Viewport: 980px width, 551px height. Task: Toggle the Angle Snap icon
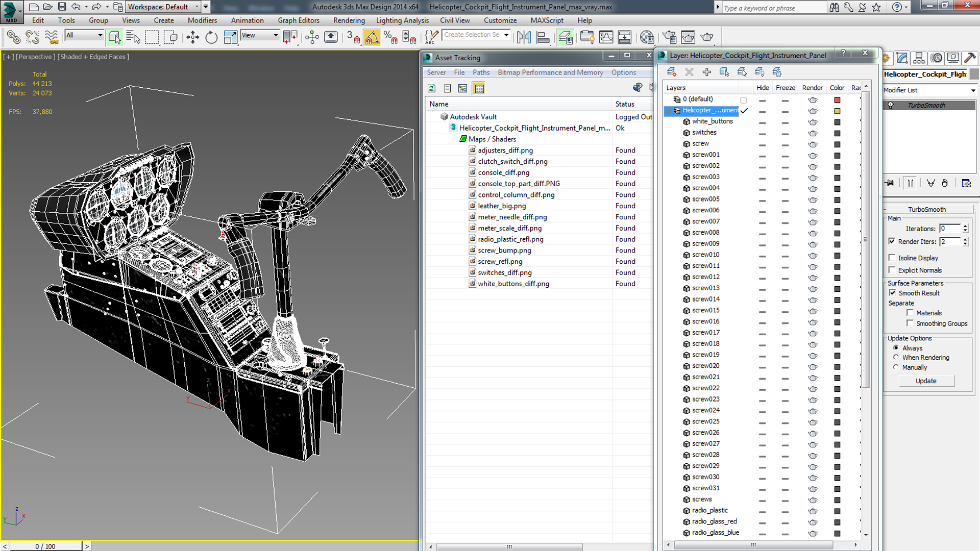[372, 37]
